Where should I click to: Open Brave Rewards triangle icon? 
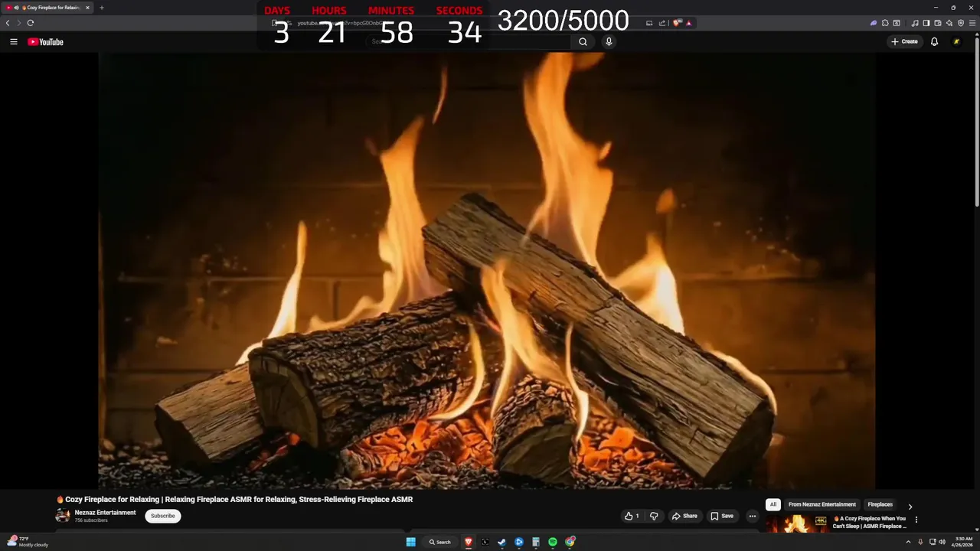pyautogui.click(x=688, y=23)
